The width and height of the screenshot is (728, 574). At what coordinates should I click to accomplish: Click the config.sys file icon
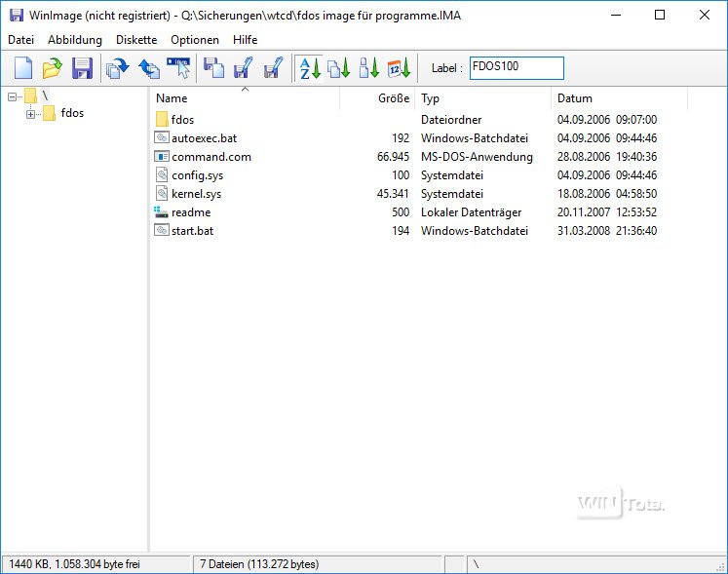(162, 175)
